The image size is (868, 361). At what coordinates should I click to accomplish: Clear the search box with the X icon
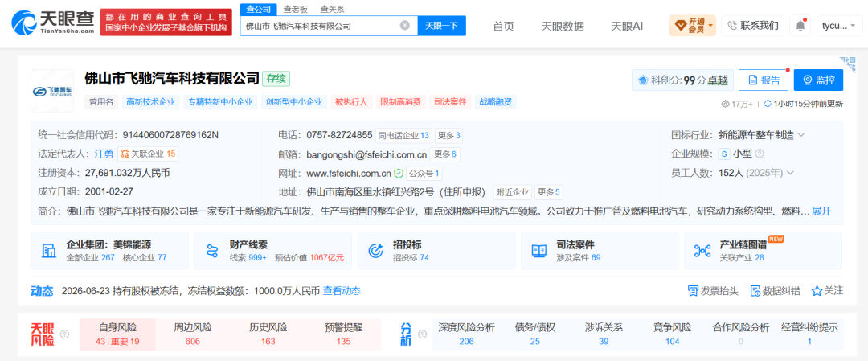coord(405,26)
